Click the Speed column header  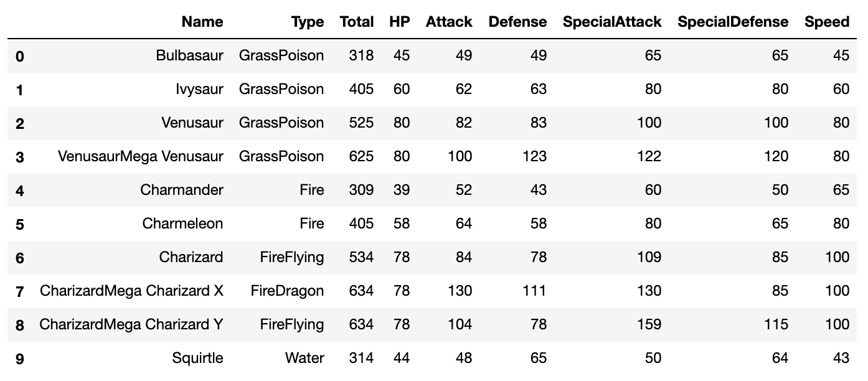[x=827, y=22]
